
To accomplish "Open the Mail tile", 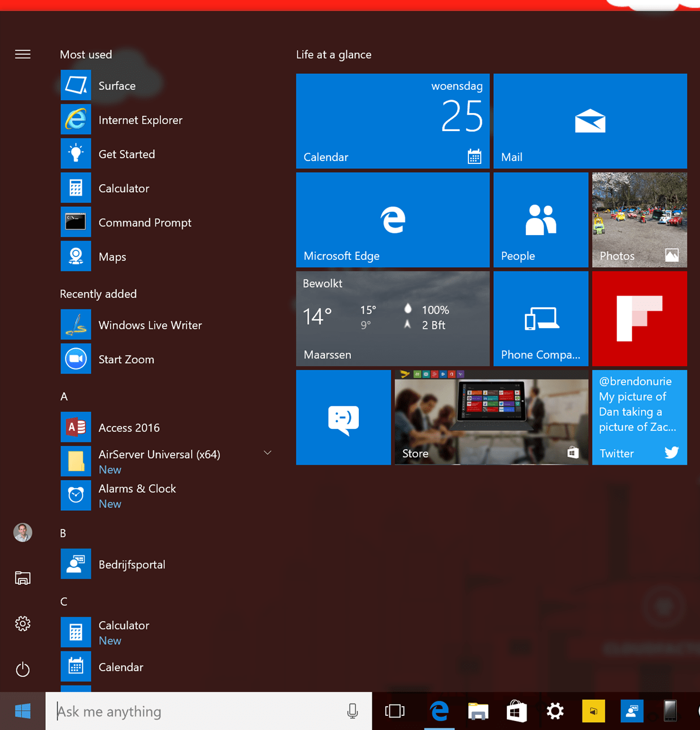I will point(589,121).
